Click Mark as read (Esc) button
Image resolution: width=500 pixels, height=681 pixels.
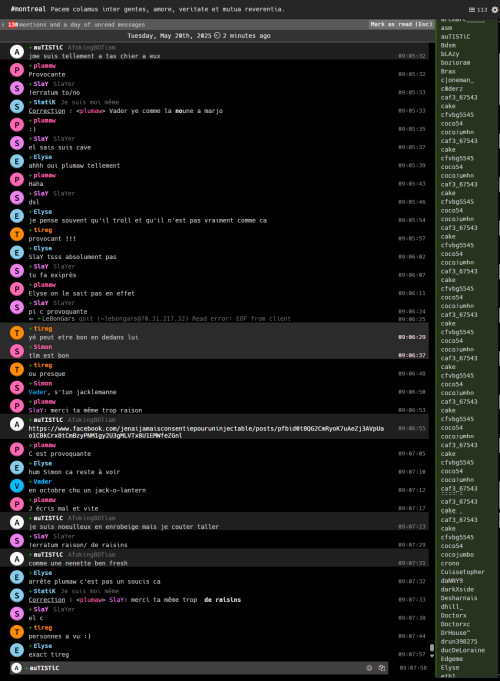[401, 24]
